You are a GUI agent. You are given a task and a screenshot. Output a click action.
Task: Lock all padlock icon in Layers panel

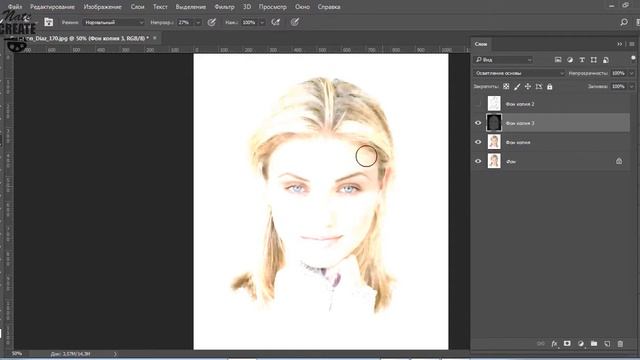[x=550, y=87]
